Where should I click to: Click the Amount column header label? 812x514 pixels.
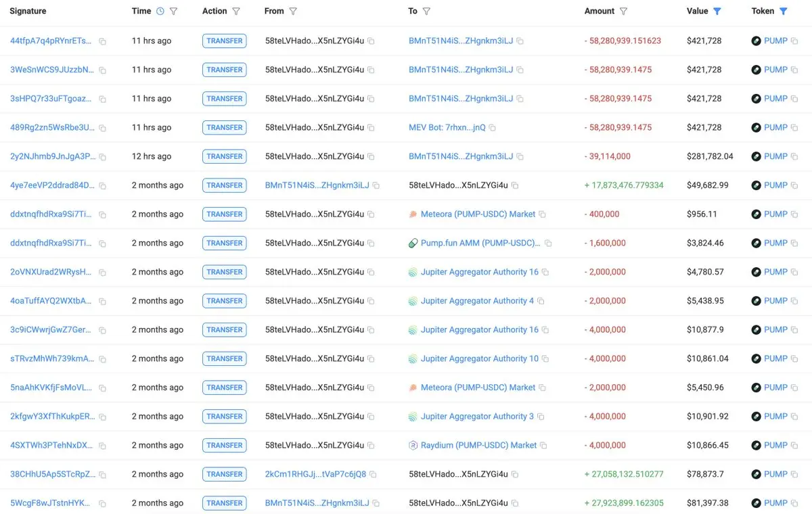(600, 11)
